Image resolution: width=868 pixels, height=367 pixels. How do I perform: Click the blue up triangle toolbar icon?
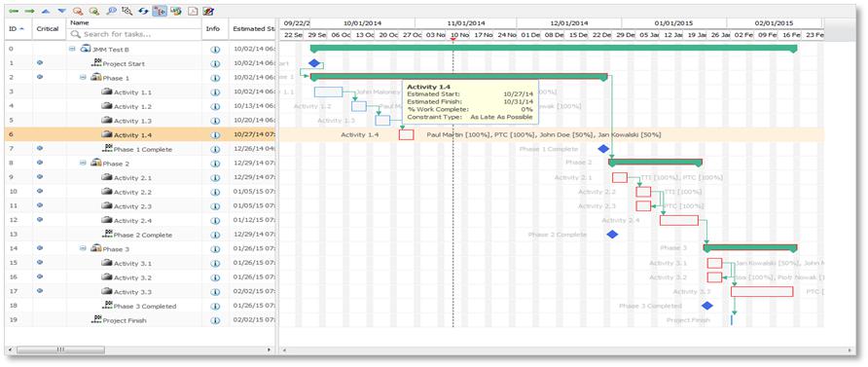point(47,11)
